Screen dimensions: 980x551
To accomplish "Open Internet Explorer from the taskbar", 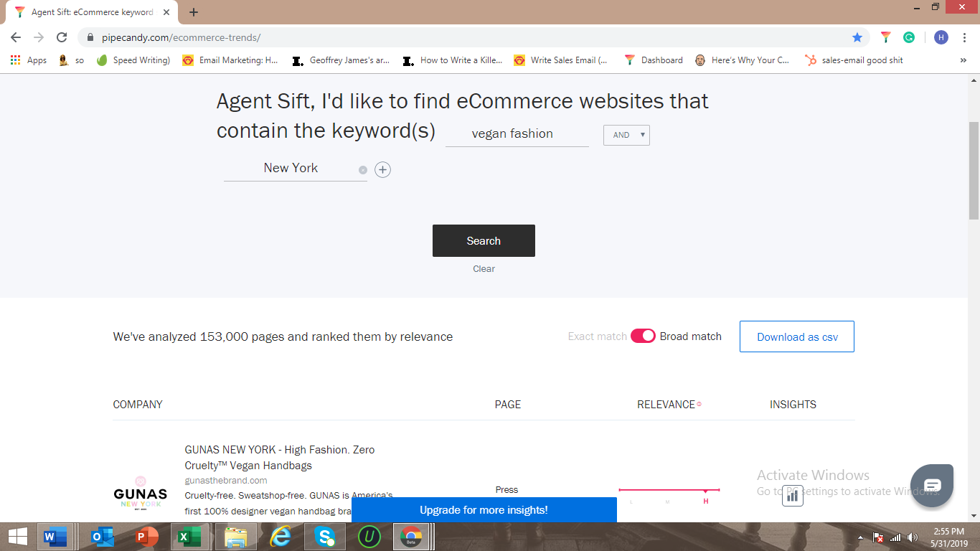I will point(280,536).
